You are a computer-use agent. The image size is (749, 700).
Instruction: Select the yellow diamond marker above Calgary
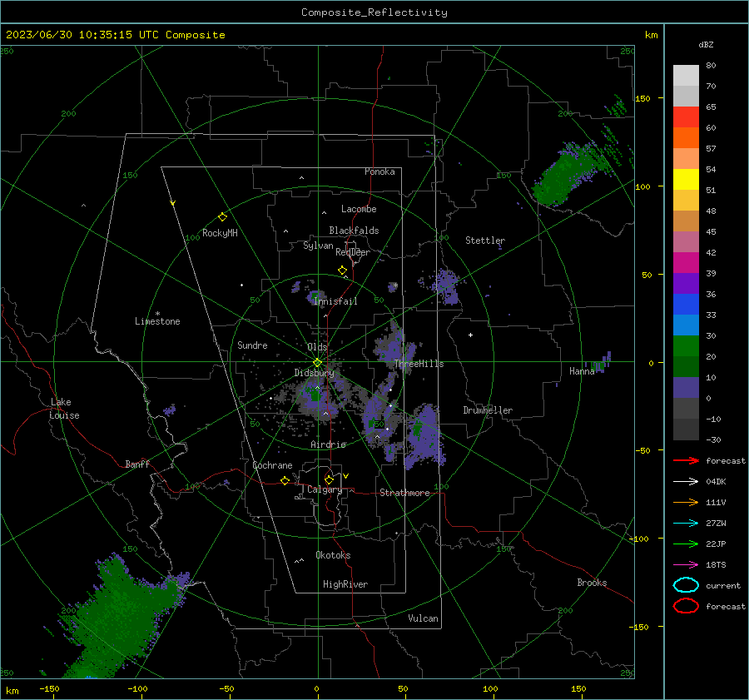pos(329,479)
